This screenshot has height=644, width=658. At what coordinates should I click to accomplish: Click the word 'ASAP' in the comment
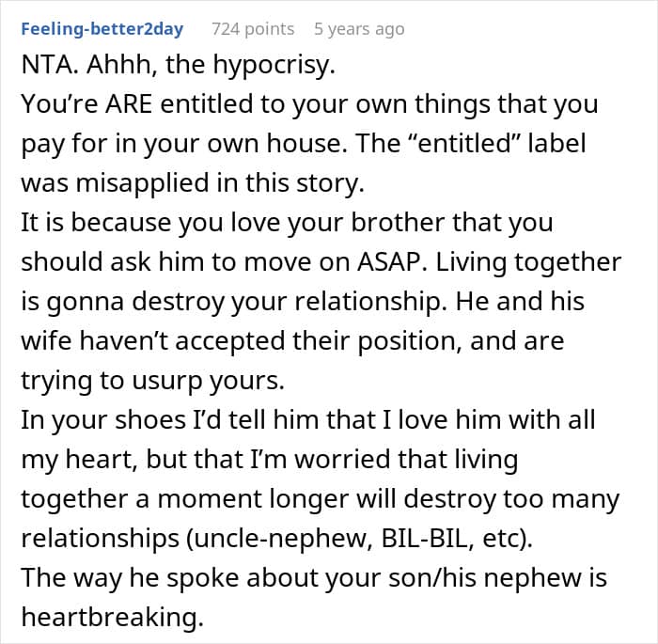[x=395, y=261]
